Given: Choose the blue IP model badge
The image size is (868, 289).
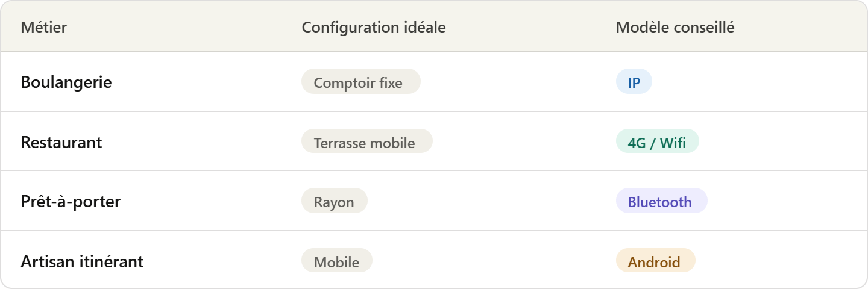Looking at the screenshot, I should [x=634, y=82].
